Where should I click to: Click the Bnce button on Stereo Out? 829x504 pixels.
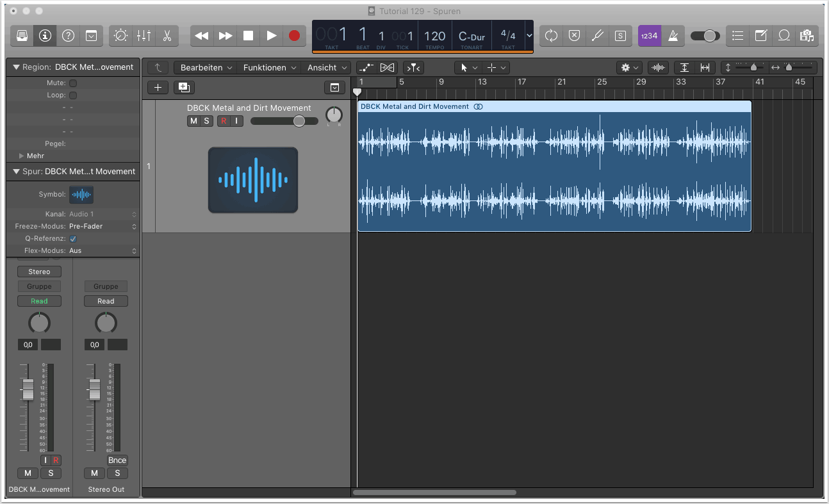pyautogui.click(x=117, y=460)
